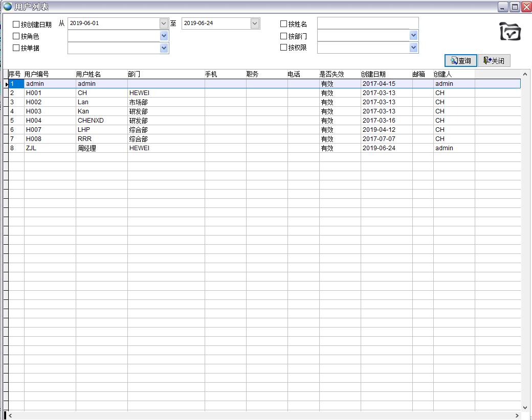Check the 按单据 checkbox
Screen dimensions: 532x420
tap(16, 48)
